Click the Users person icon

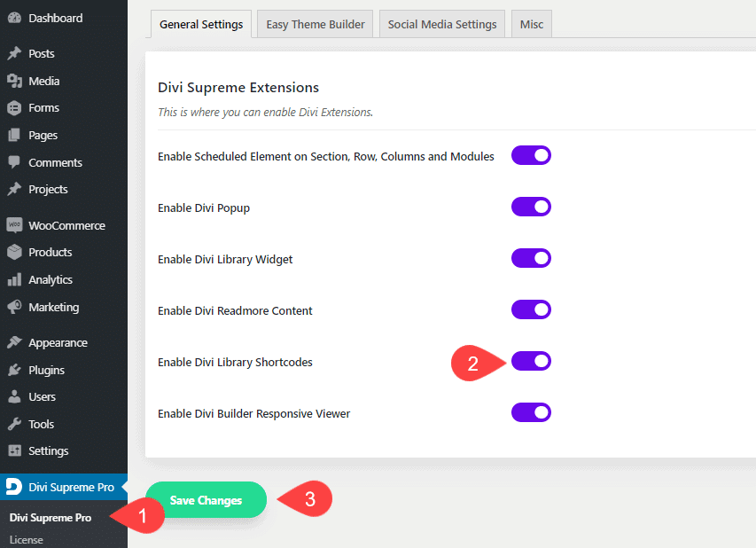pyautogui.click(x=14, y=396)
